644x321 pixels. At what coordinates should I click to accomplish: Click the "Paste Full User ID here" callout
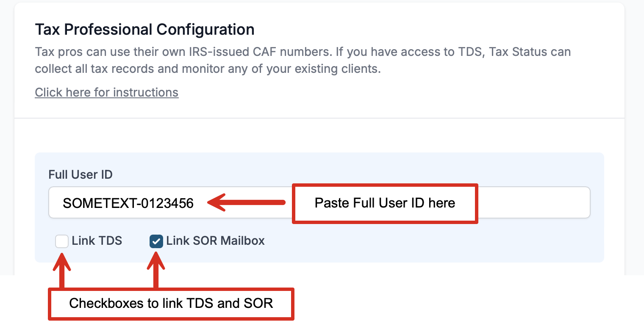[x=385, y=203]
